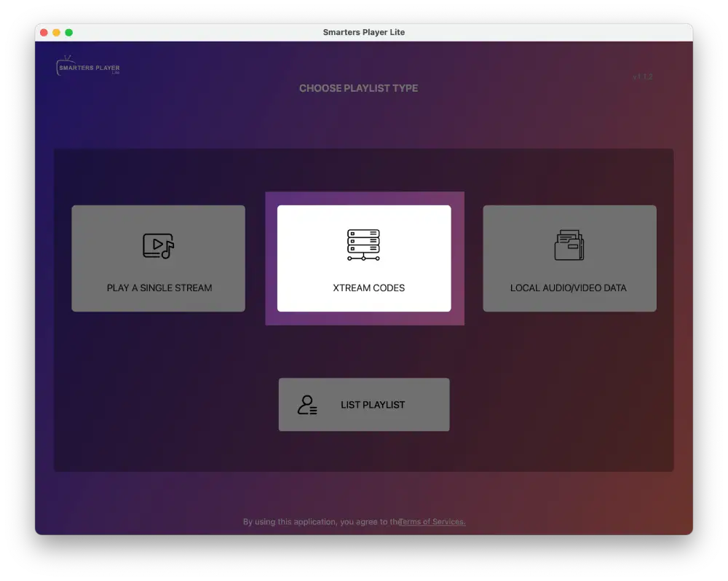Viewport: 728px width, 581px height.
Task: Click the Local Audio/Video Data folder icon
Action: point(569,245)
